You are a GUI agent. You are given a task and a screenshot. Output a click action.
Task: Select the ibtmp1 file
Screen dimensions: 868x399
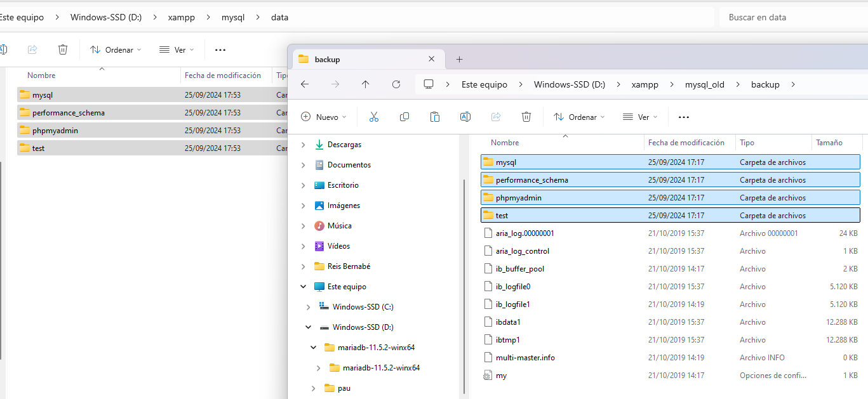point(671,340)
